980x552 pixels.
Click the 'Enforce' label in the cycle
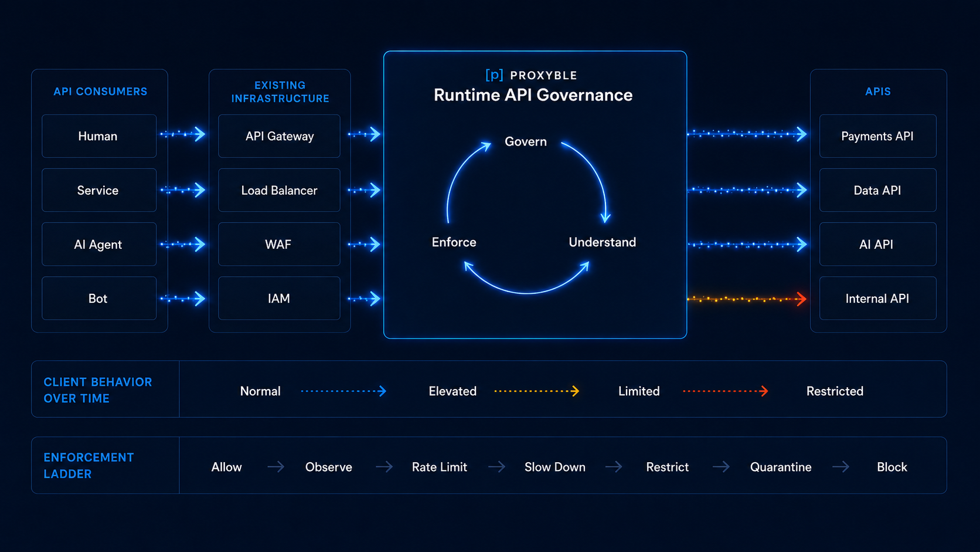point(454,242)
